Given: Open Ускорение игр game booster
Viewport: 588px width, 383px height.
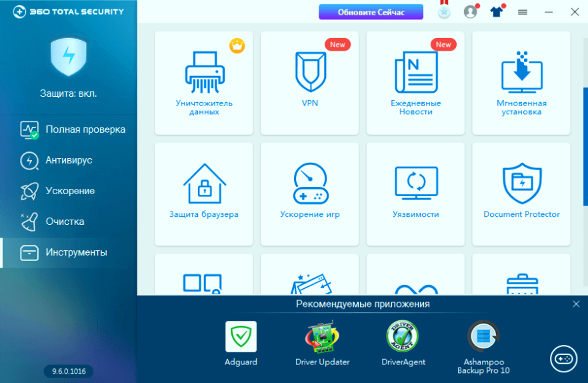Looking at the screenshot, I should (x=310, y=194).
